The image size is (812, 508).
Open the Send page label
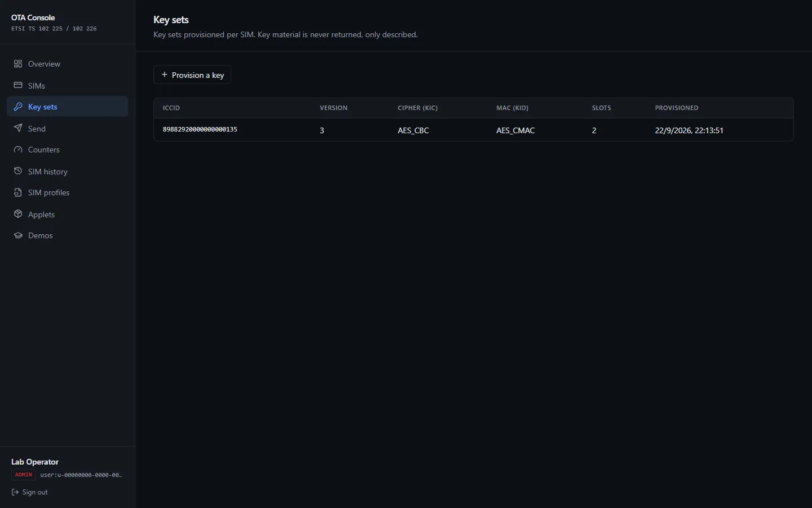click(37, 129)
